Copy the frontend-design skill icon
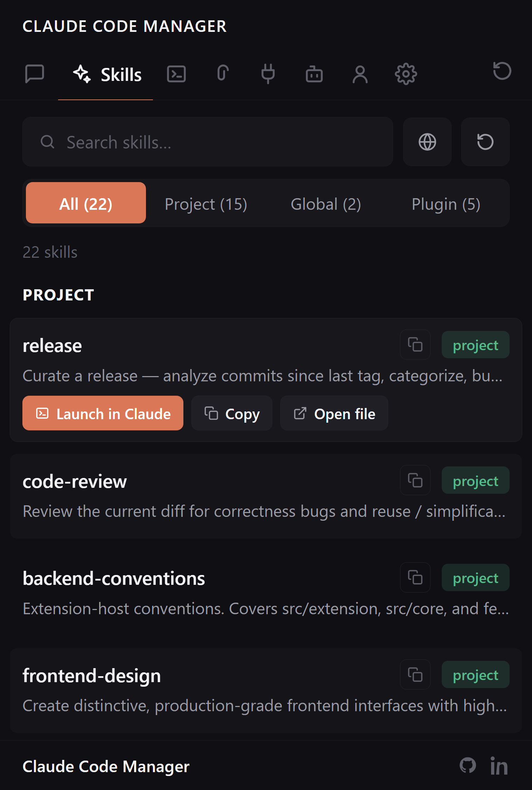This screenshot has width=532, height=790. (x=415, y=674)
